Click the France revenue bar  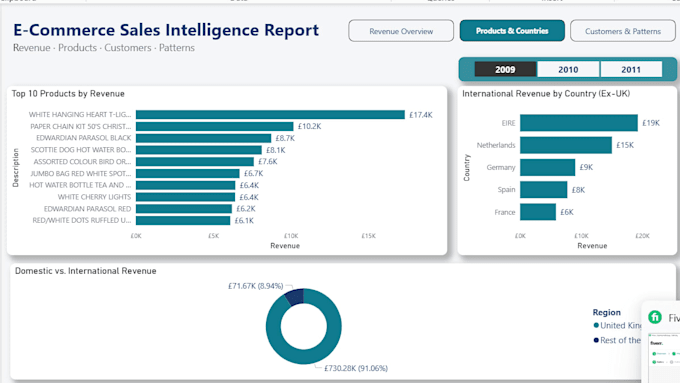coord(538,212)
